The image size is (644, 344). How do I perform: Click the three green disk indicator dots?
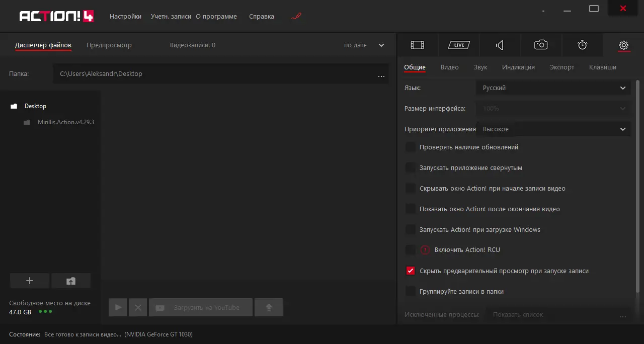point(45,312)
